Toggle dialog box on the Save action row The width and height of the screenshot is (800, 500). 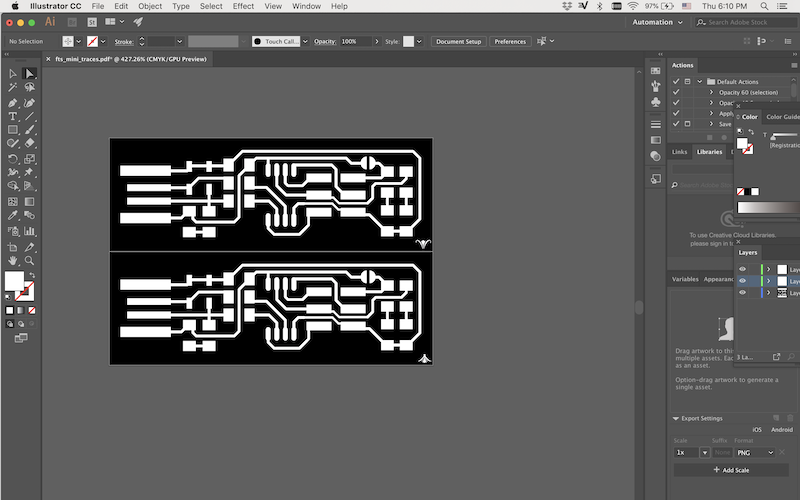[687, 124]
